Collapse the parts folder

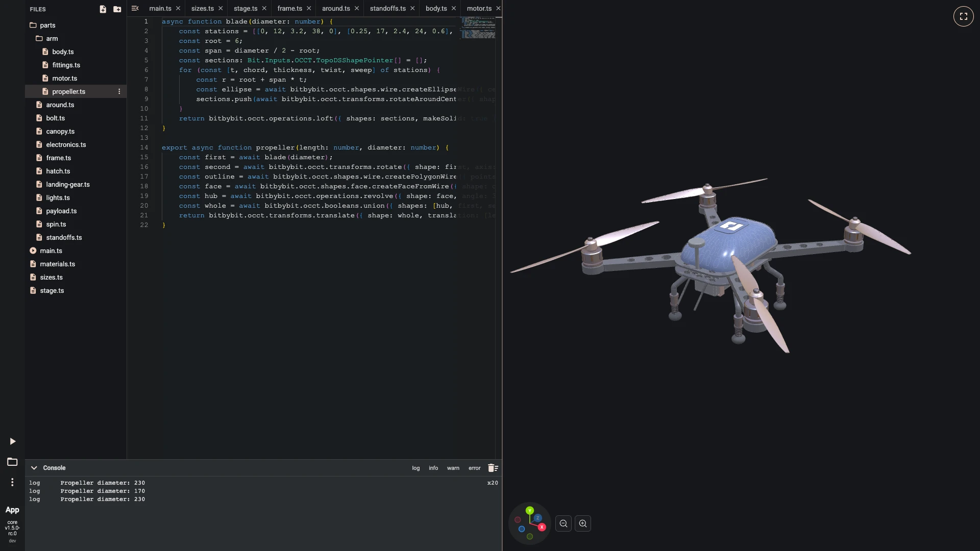point(76,25)
